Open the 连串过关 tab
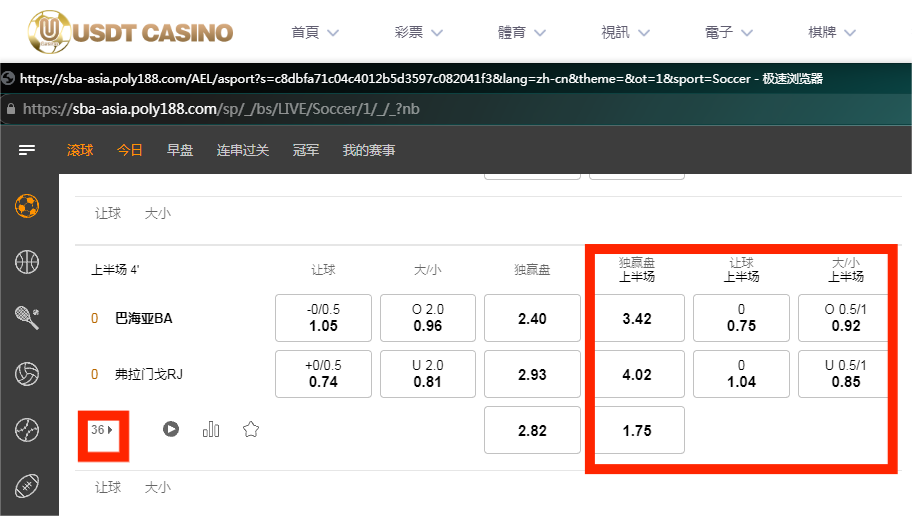 243,150
